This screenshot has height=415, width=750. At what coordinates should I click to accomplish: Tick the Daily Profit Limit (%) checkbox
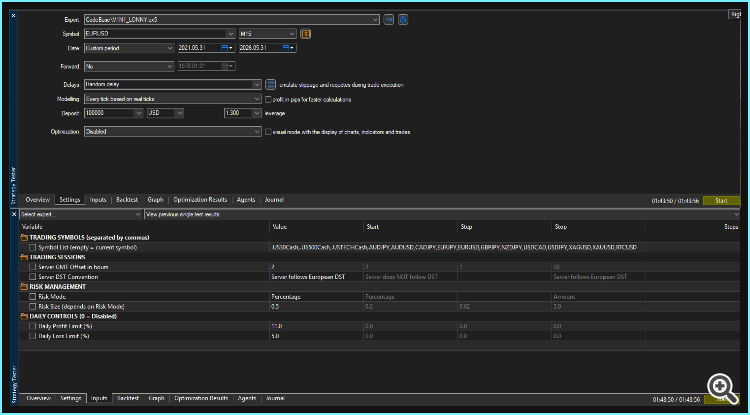pos(33,326)
